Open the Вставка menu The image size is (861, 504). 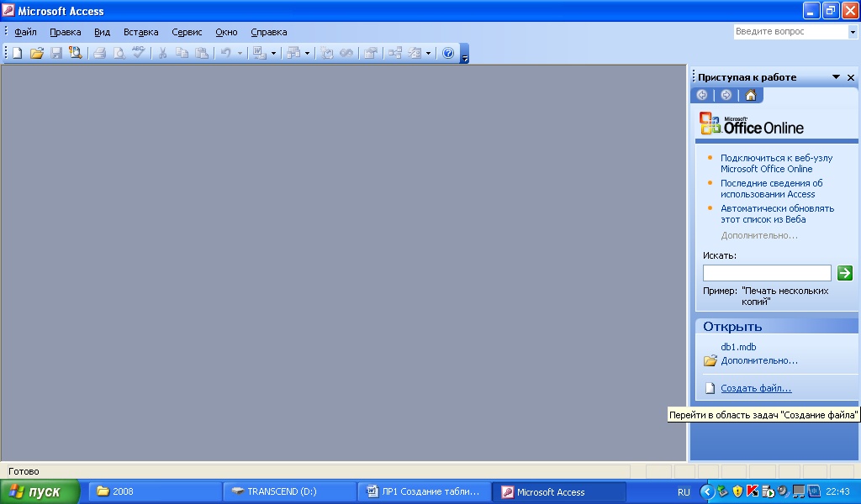click(x=140, y=33)
